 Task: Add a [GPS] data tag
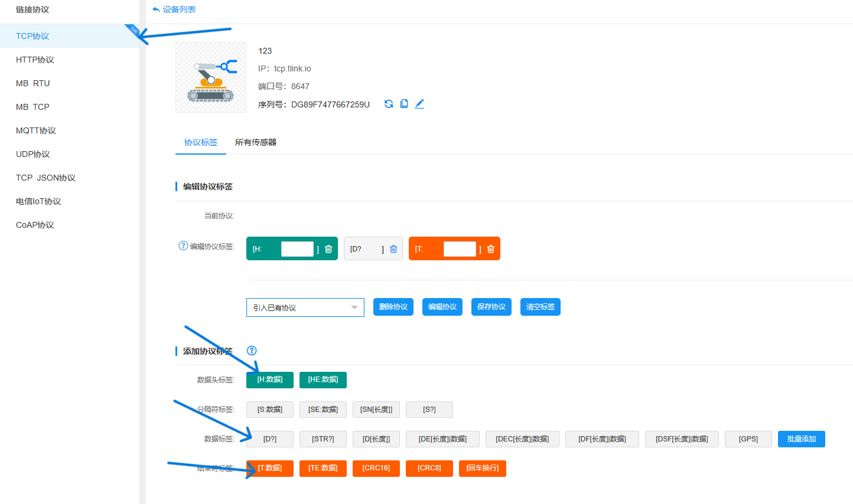click(x=748, y=438)
